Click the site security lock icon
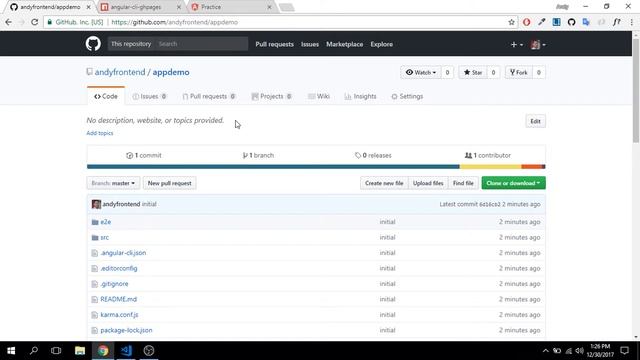Image resolution: width=640 pixels, height=360 pixels. (x=50, y=22)
